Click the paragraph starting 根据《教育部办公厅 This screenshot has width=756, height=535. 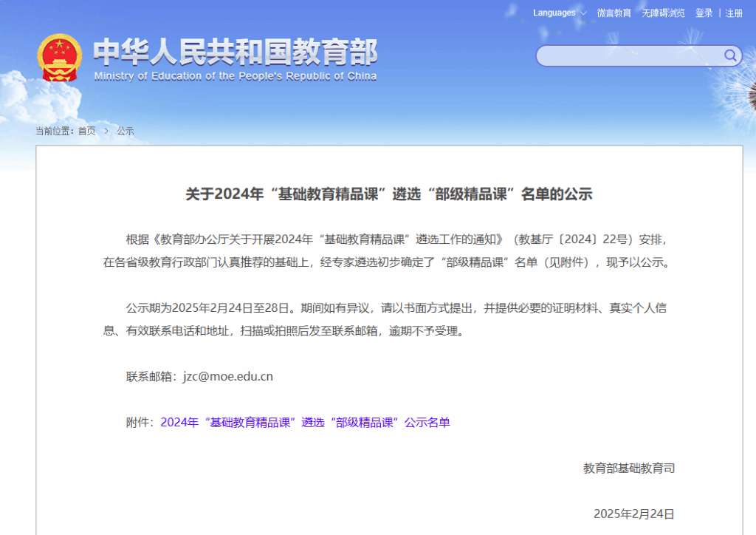click(x=387, y=251)
